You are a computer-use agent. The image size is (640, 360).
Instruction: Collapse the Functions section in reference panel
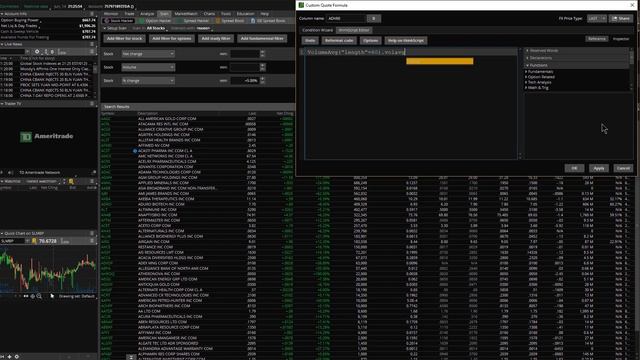pyautogui.click(x=527, y=65)
